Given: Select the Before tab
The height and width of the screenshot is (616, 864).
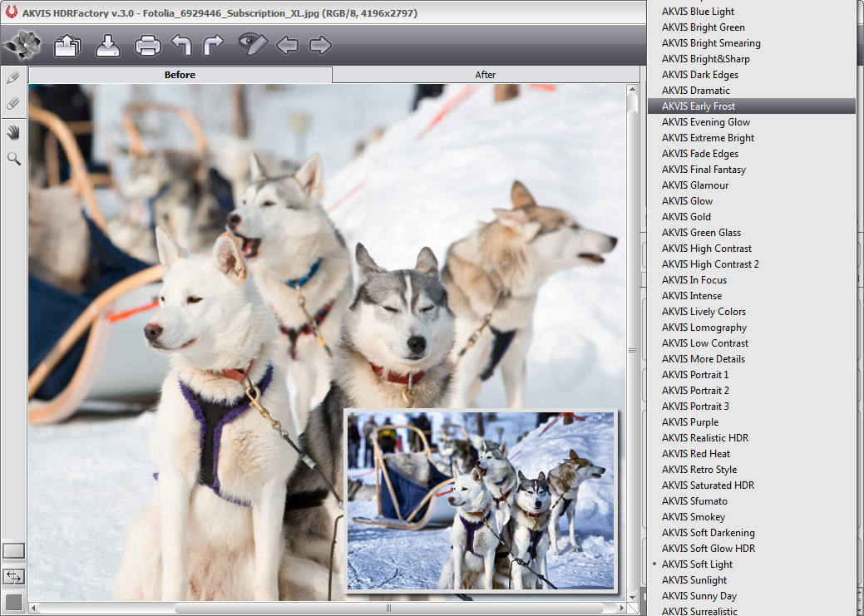Looking at the screenshot, I should coord(180,75).
